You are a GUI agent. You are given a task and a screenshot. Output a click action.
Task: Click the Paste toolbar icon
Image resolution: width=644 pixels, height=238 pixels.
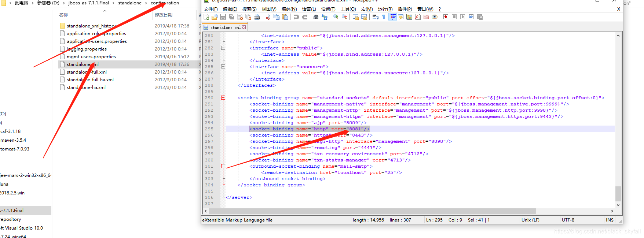(x=285, y=17)
